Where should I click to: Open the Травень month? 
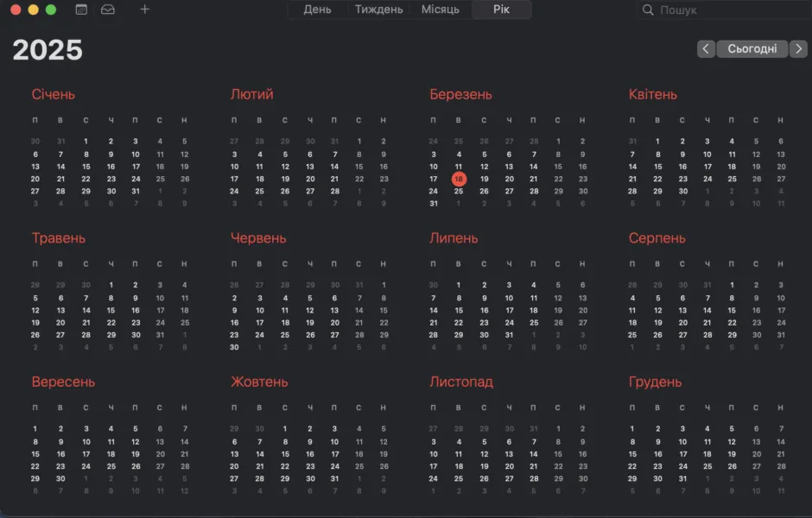click(x=59, y=238)
